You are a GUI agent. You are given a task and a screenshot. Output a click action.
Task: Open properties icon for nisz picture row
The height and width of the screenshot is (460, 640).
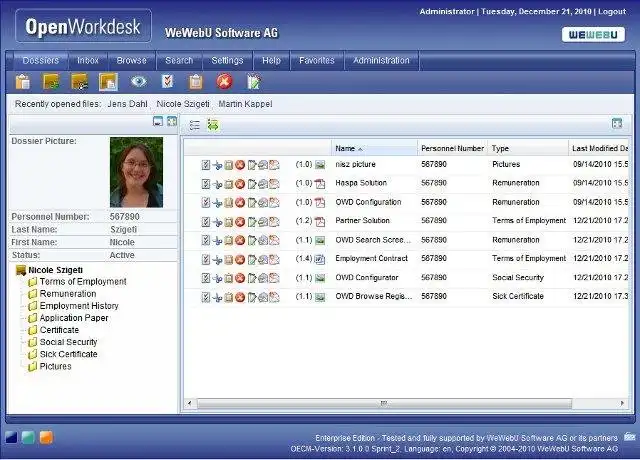[206, 165]
